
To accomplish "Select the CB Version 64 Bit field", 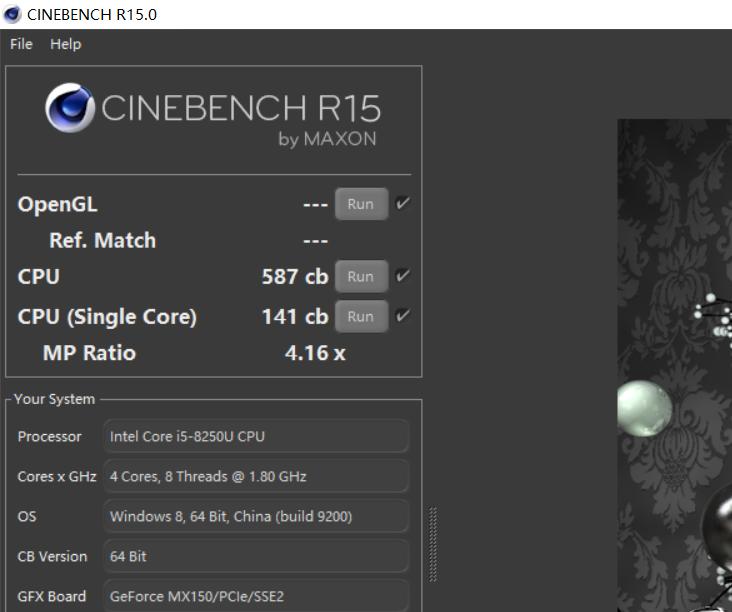I will tap(256, 556).
